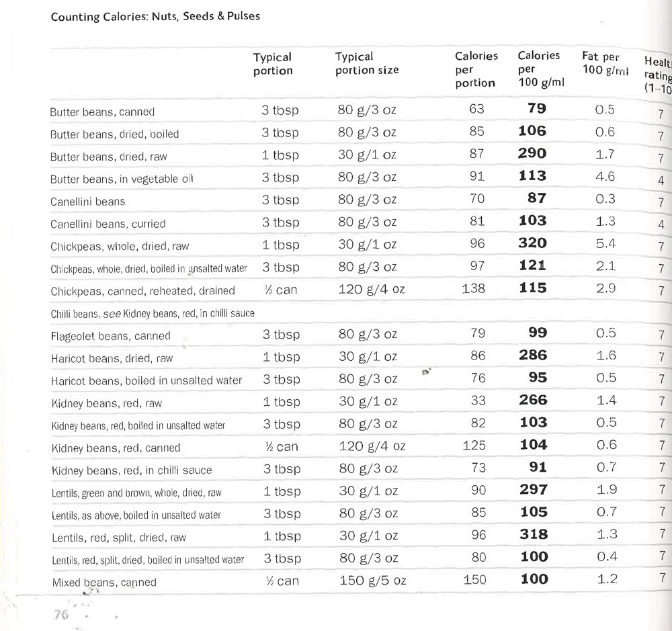The width and height of the screenshot is (672, 631).
Task: Select 'Mixed beans, canned' row label
Action: 104,583
